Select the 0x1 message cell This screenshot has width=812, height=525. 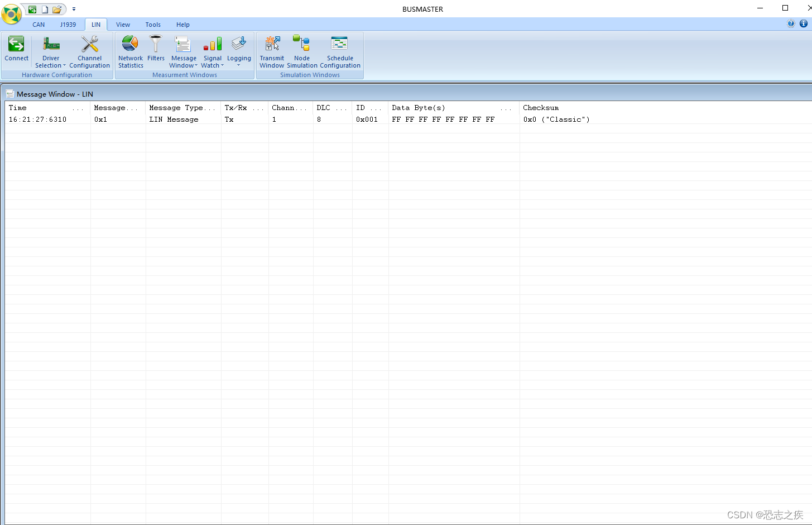pos(100,120)
